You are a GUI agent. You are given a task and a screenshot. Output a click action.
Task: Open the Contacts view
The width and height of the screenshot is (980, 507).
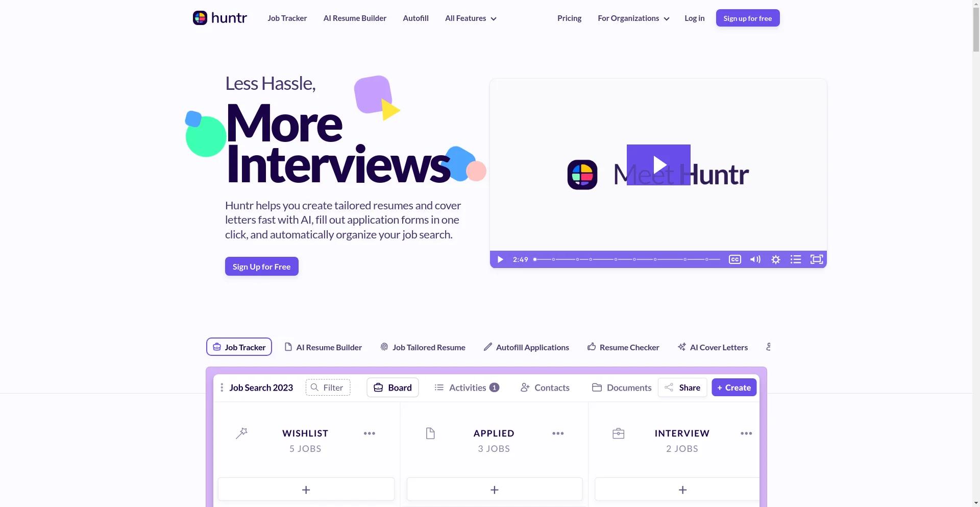click(x=545, y=388)
